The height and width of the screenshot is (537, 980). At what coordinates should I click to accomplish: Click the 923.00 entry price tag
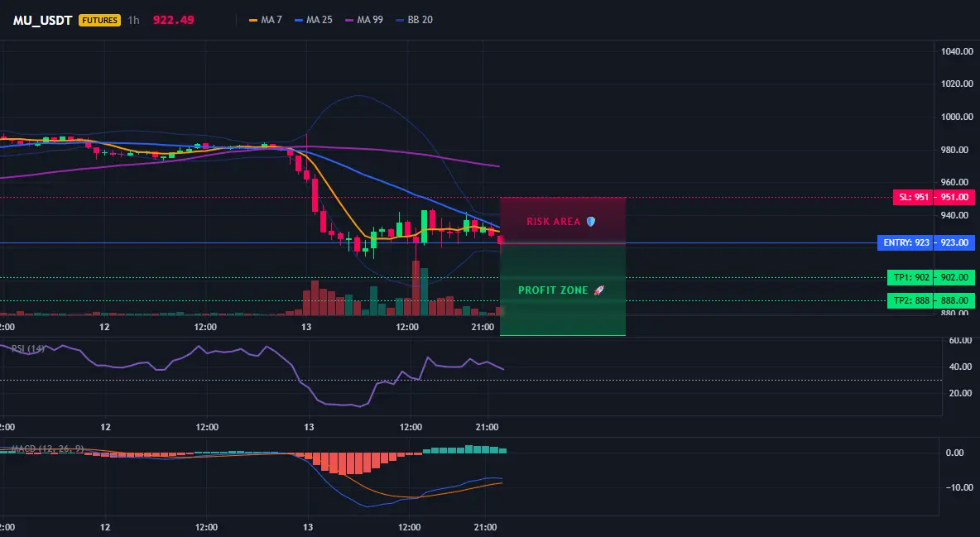[954, 242]
